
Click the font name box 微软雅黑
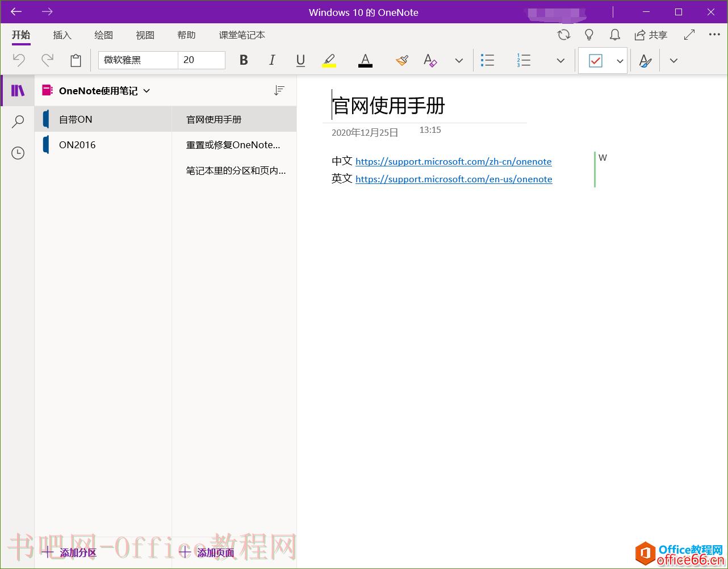pyautogui.click(x=138, y=60)
